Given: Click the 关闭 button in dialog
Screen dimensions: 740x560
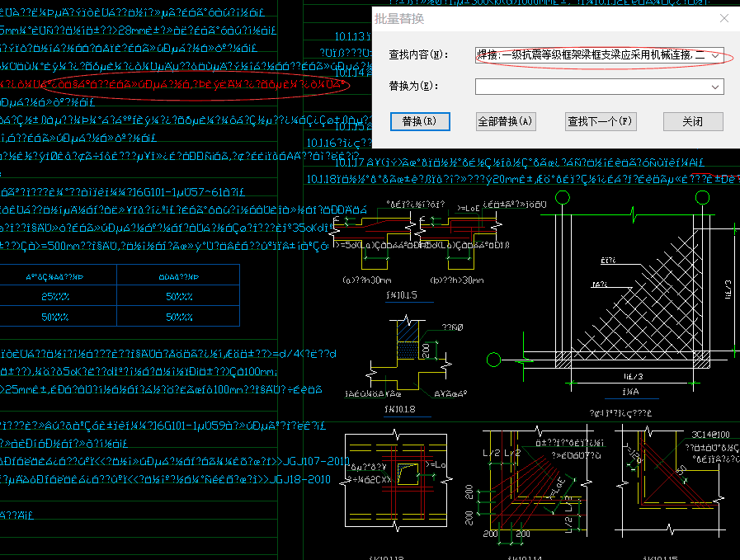Looking at the screenshot, I should coord(693,121).
